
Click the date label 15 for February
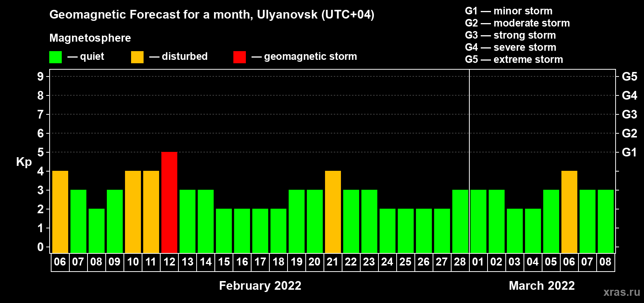pos(224,262)
